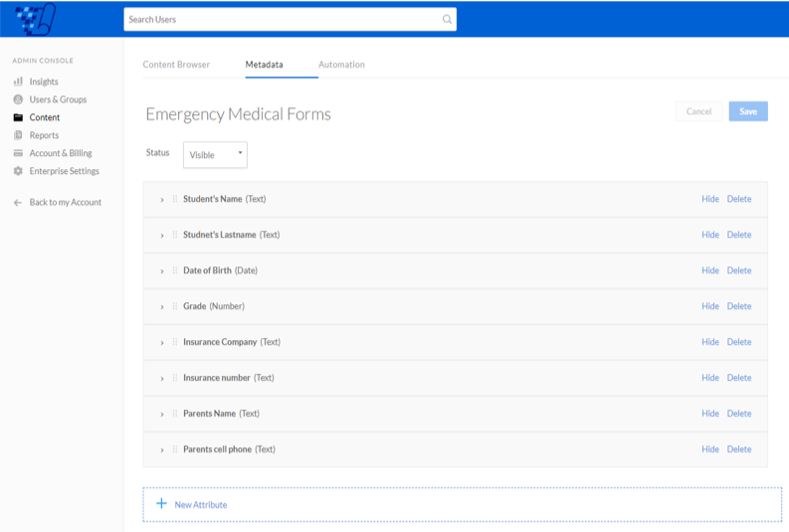Click the Enterprise Settings gear icon
This screenshot has height=532, width=789.
coord(18,171)
